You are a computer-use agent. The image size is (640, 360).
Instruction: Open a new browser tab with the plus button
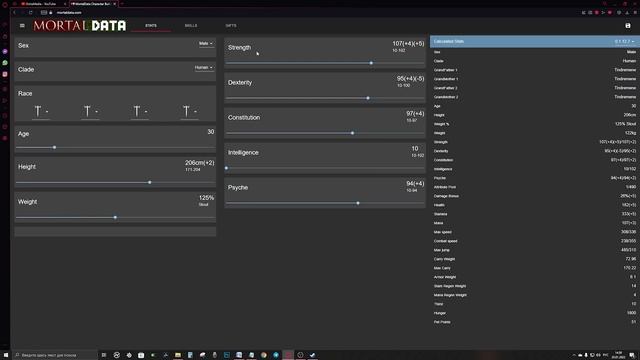click(x=122, y=4)
